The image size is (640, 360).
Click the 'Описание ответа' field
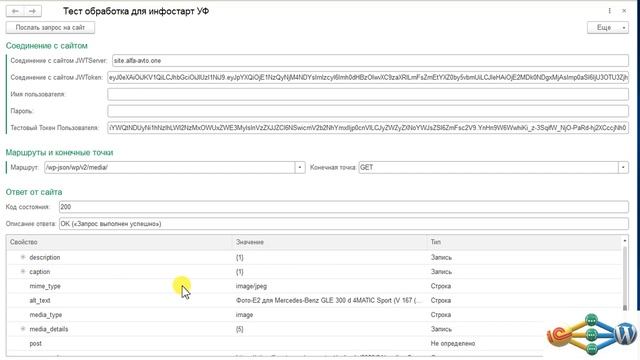coord(344,224)
